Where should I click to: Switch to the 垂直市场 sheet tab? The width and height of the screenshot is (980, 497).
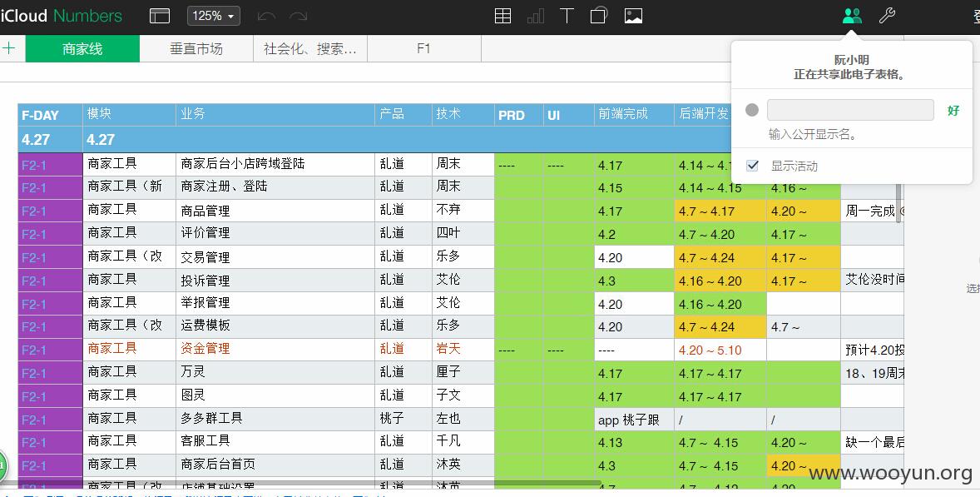tap(196, 49)
